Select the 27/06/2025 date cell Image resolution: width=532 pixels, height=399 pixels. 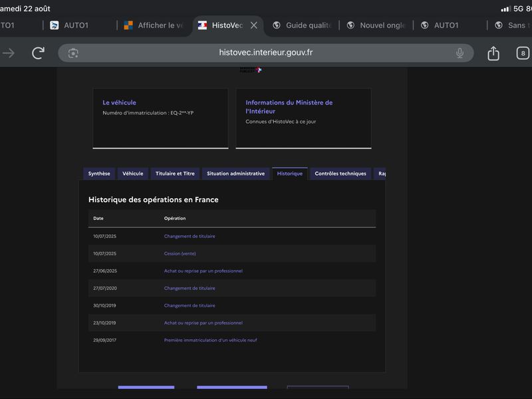105,271
